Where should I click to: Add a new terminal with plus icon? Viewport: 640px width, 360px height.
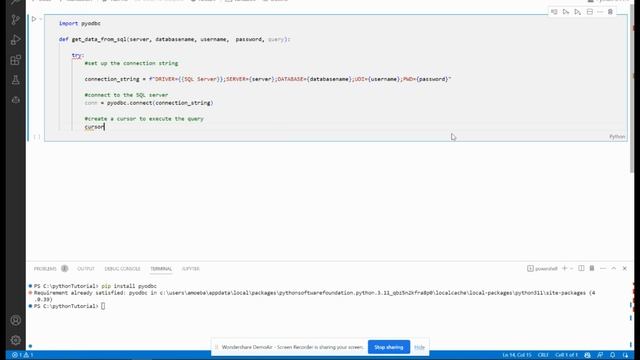coord(565,268)
